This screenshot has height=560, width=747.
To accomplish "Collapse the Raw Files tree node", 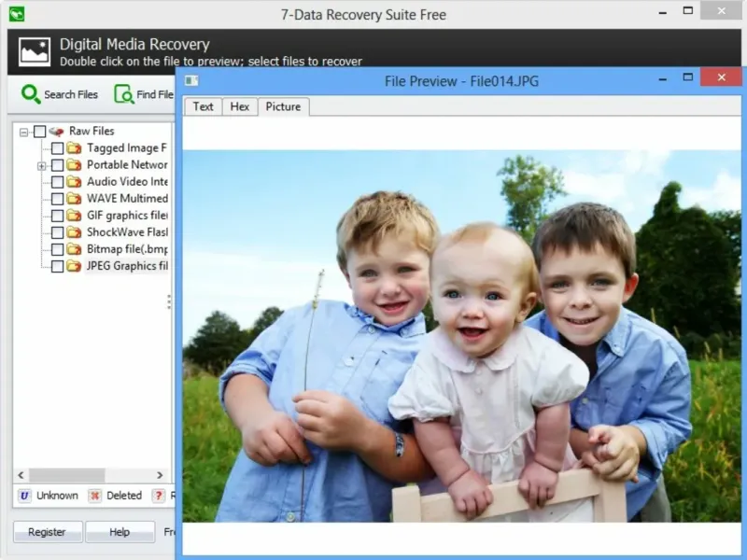I will pos(23,132).
